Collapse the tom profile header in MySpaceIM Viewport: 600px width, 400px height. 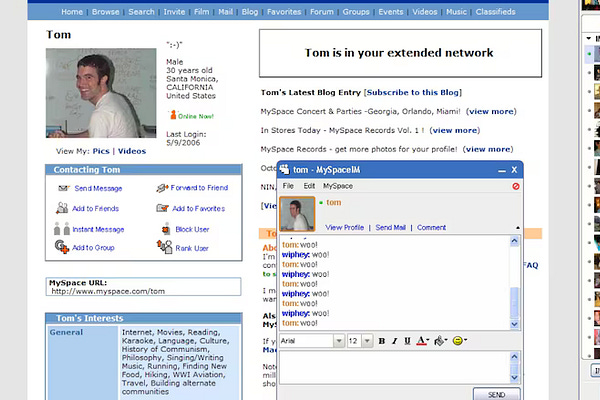(518, 227)
